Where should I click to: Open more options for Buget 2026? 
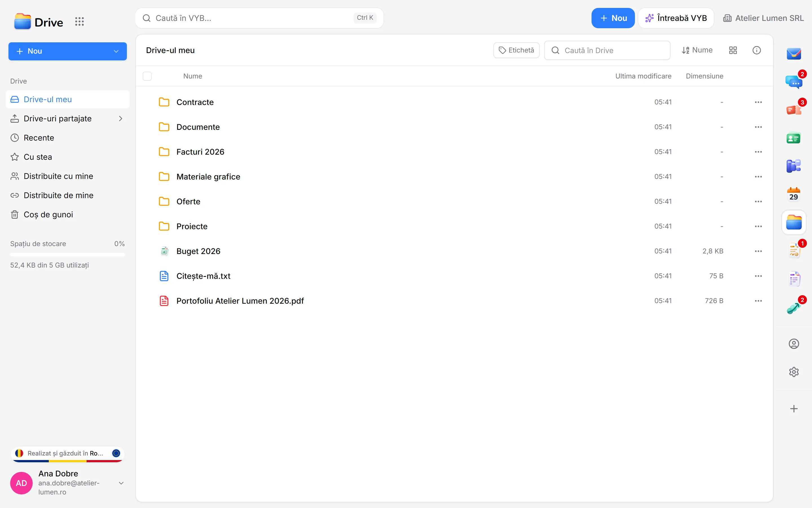(x=758, y=251)
